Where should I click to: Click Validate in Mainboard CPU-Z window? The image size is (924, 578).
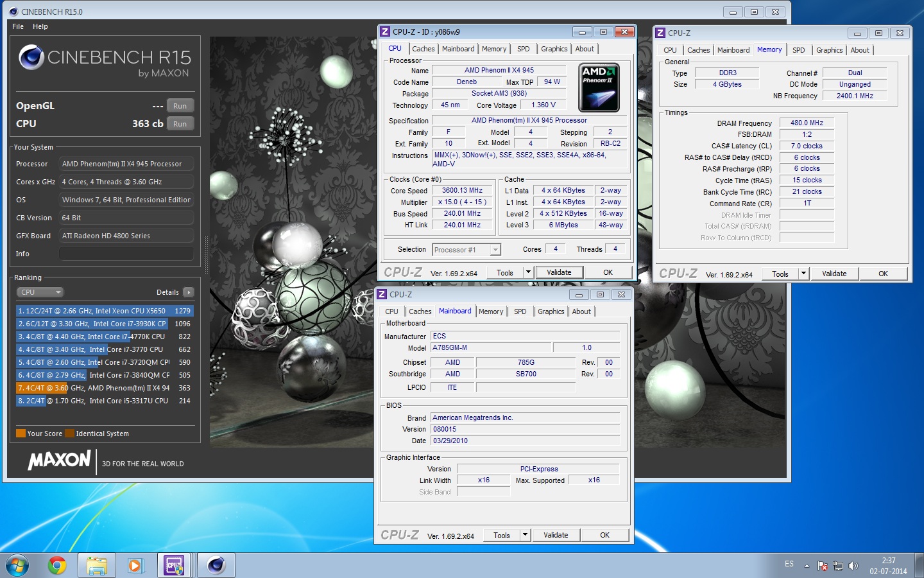(x=556, y=535)
